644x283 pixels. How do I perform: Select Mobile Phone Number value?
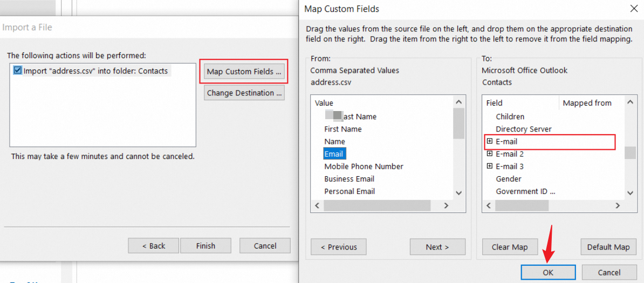coord(364,166)
